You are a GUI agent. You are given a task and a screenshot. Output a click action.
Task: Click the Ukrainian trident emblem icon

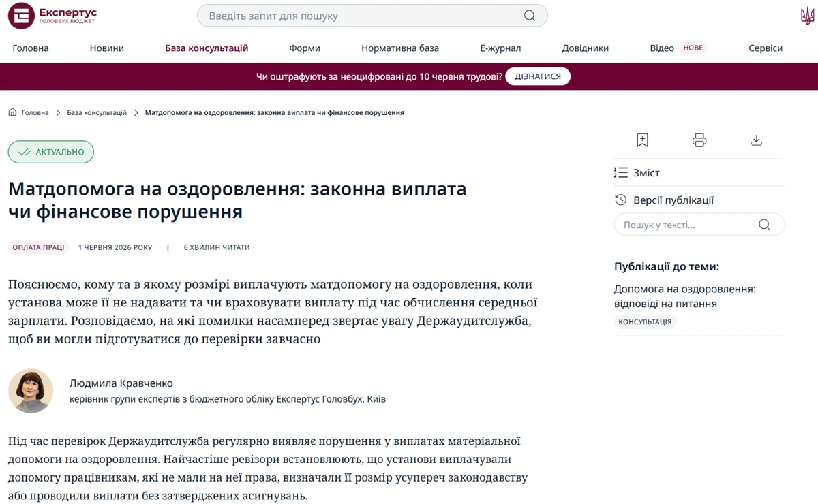pos(807,16)
